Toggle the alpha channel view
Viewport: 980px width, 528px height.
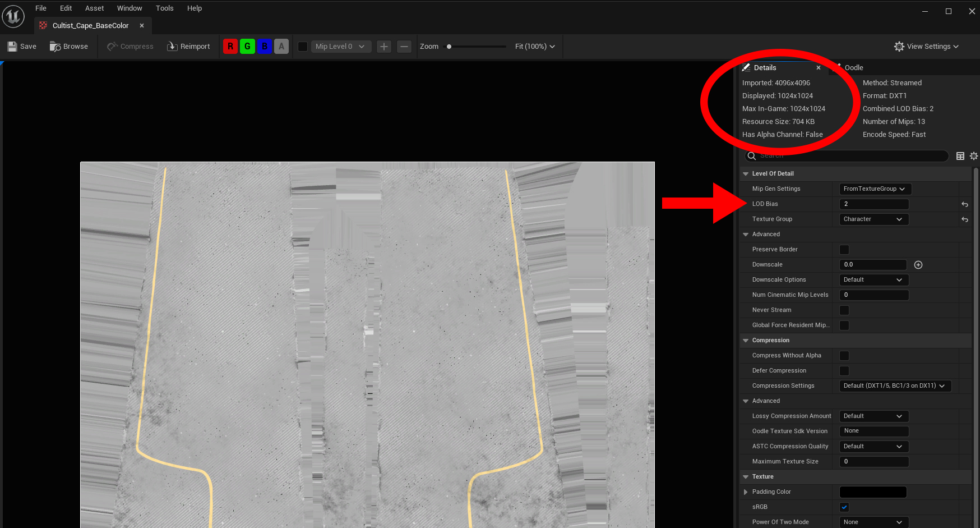click(x=281, y=47)
